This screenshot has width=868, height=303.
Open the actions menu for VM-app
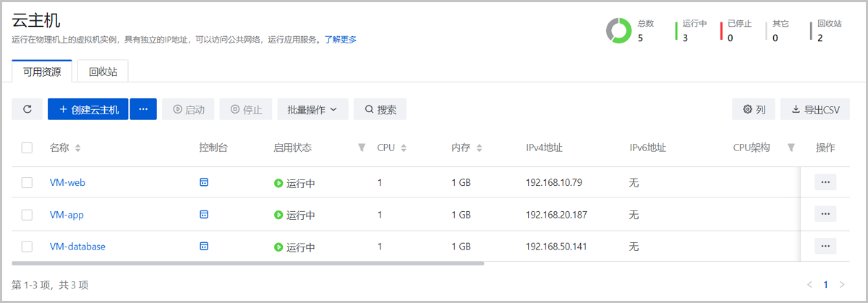pos(825,214)
